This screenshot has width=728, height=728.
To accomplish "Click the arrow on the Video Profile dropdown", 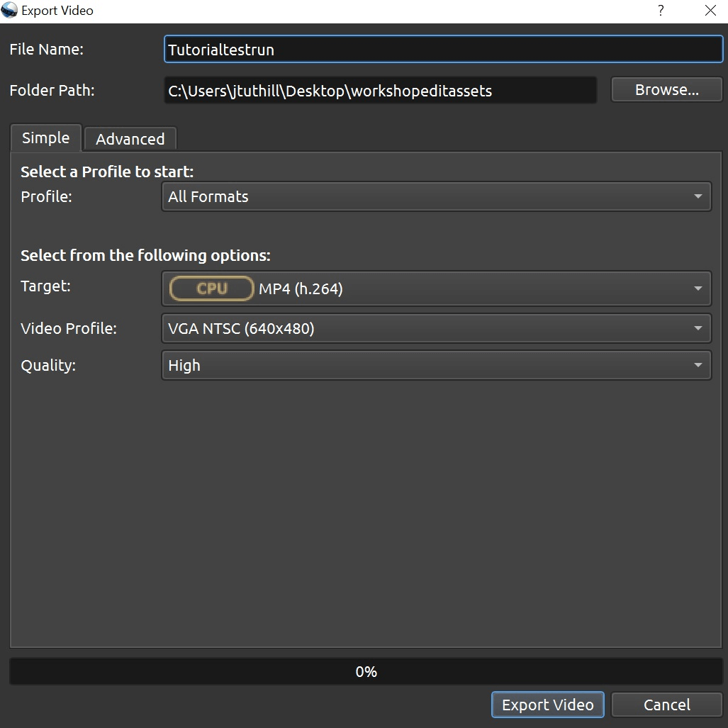I will pos(698,328).
